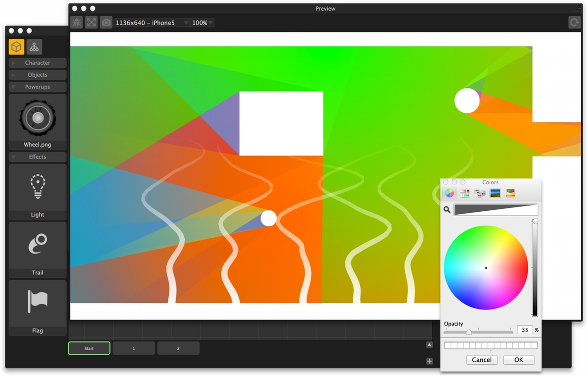Open the 100% zoom dropdown
The width and height of the screenshot is (588, 376).
tap(202, 23)
